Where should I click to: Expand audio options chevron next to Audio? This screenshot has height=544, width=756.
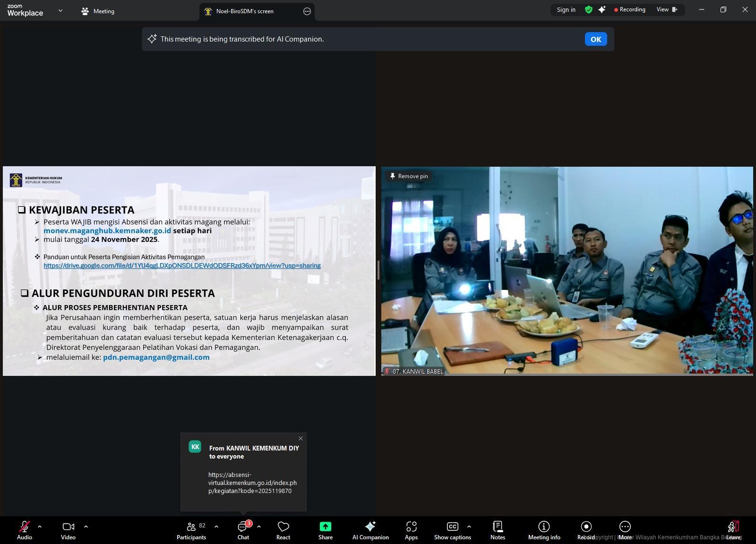[x=40, y=526]
